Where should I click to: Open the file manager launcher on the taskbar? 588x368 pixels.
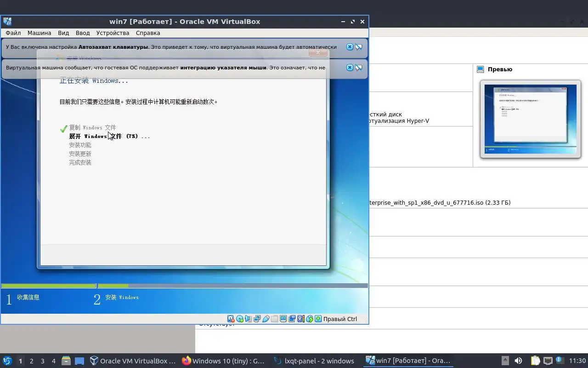click(66, 361)
